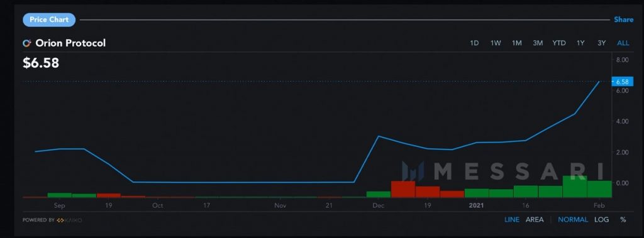The width and height of the screenshot is (644, 238).
Task: Click the 4.00 y-axis label
Action: point(622,121)
